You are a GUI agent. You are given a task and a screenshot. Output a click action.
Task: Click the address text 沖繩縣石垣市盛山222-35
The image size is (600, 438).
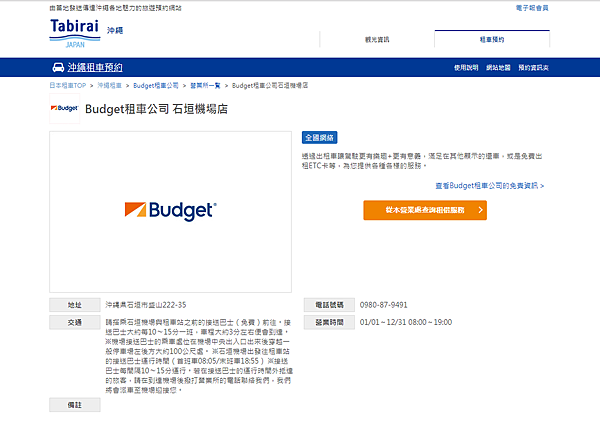coord(146,305)
